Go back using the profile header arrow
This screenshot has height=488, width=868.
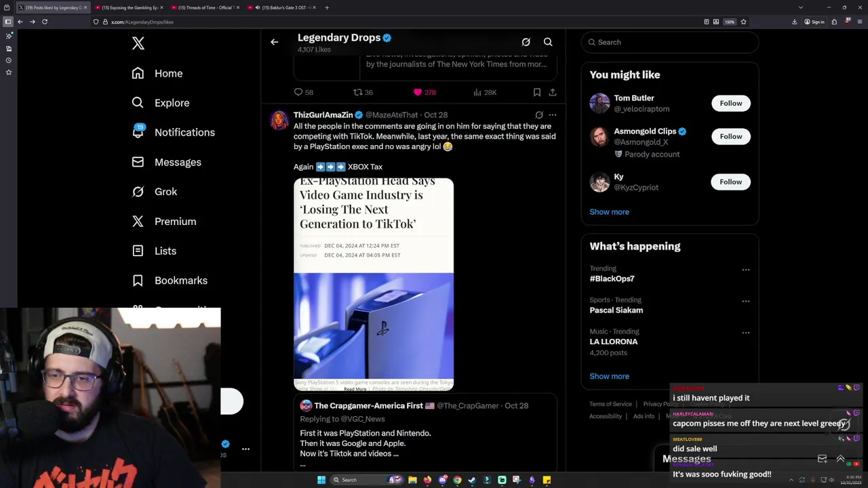pos(275,42)
